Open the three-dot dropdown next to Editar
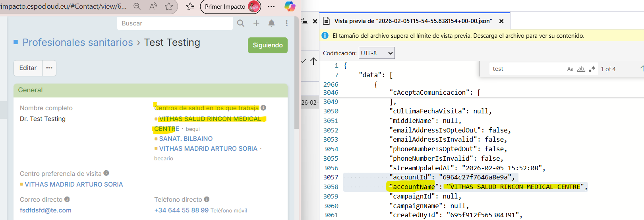The image size is (644, 220). tap(49, 68)
